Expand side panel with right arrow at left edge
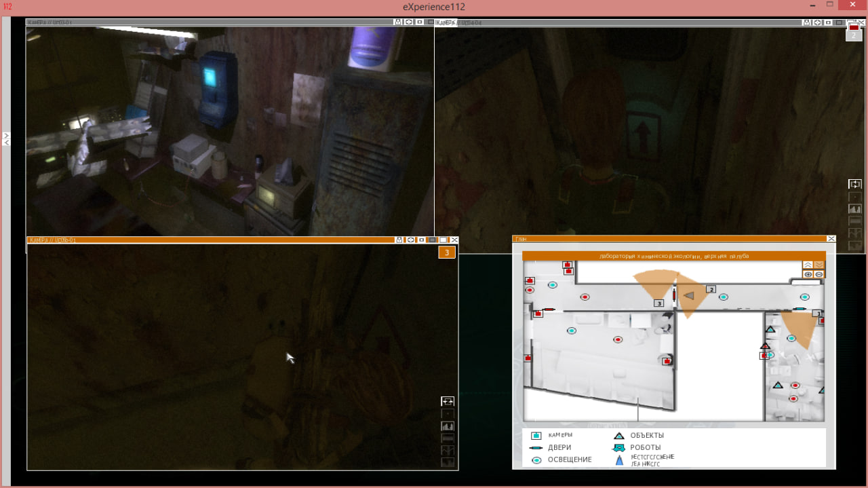 pos(6,136)
